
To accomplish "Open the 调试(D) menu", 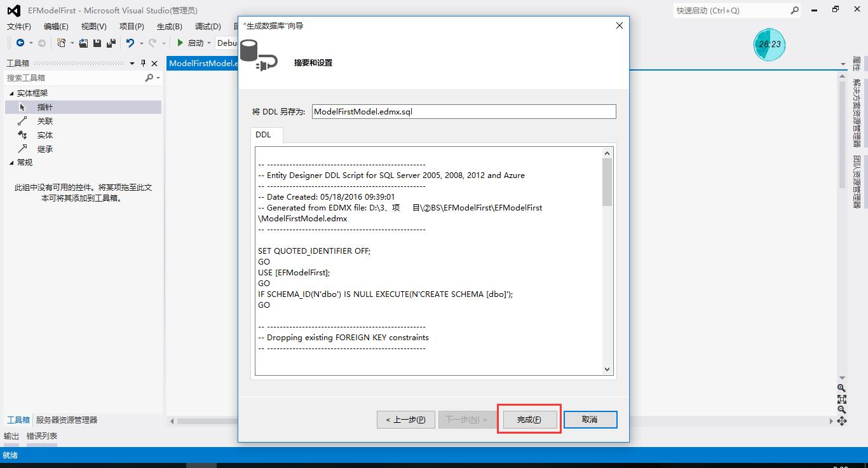I will click(x=208, y=26).
